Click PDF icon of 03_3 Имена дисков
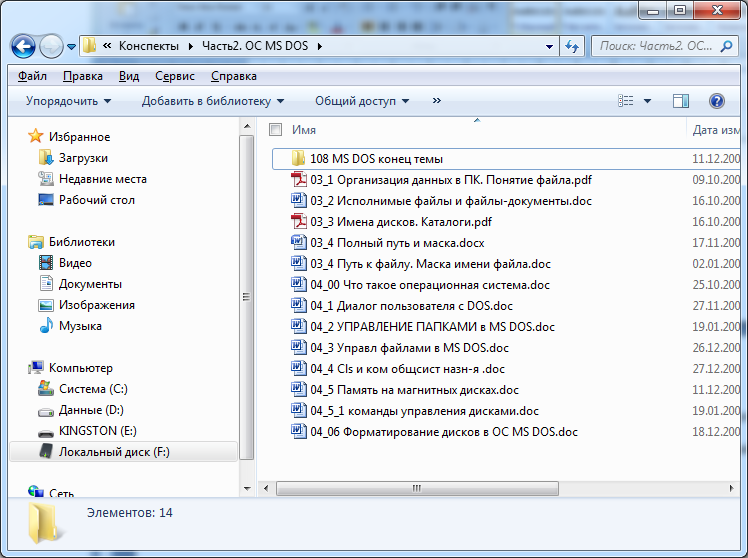Screen dimensions: 748x558 [x=299, y=221]
